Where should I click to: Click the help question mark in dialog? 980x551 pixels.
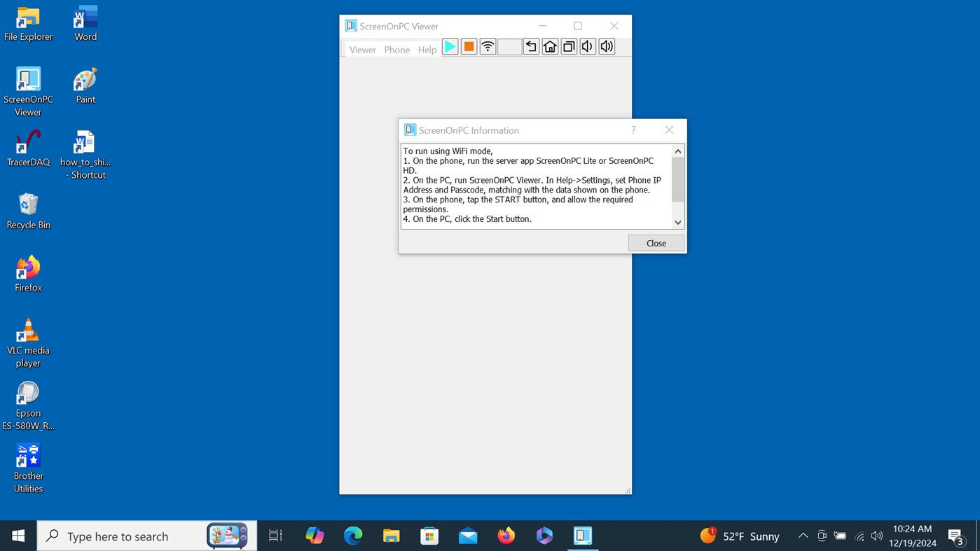[633, 130]
